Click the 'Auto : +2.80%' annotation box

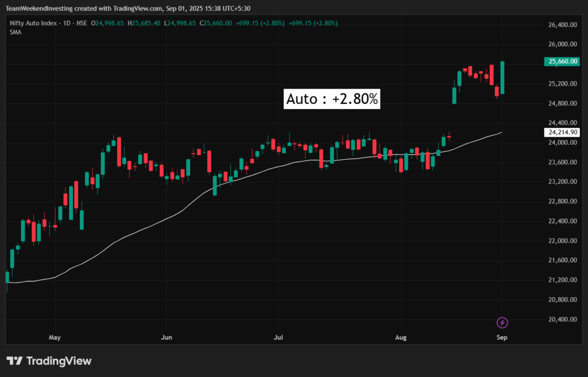tap(332, 99)
